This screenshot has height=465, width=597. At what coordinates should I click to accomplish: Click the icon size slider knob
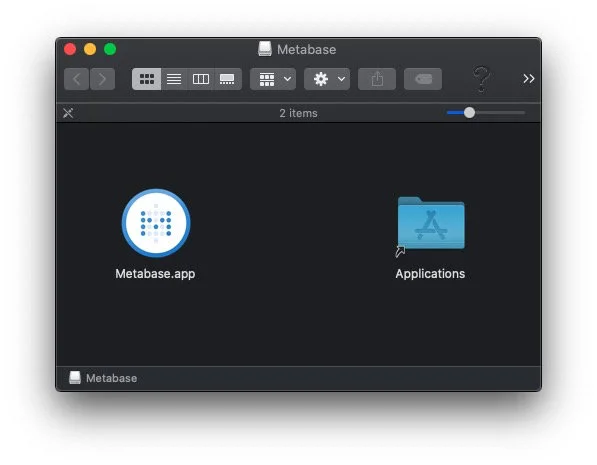469,113
